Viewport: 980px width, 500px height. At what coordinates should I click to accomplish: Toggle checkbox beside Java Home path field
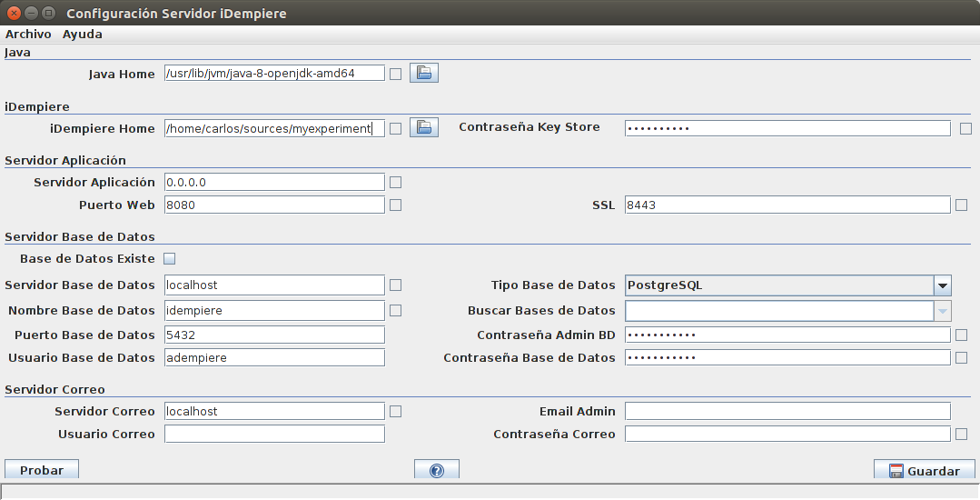tap(395, 75)
